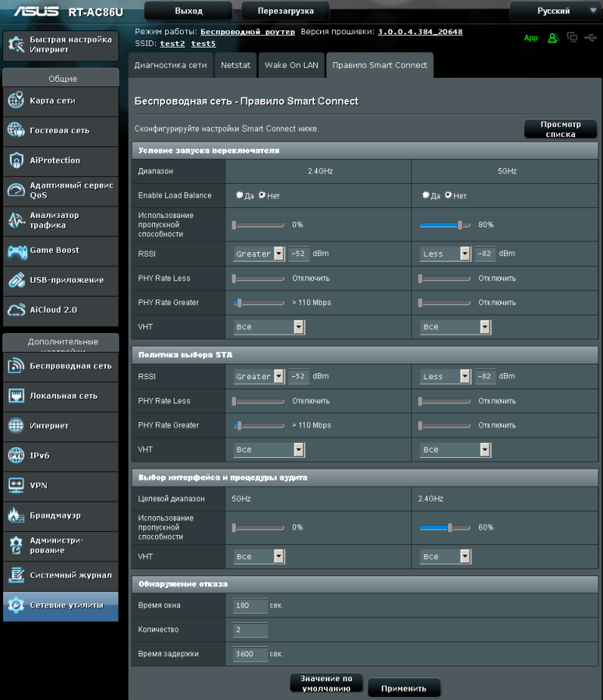Click the Administration gear icon
The height and width of the screenshot is (700, 603).
click(x=16, y=545)
